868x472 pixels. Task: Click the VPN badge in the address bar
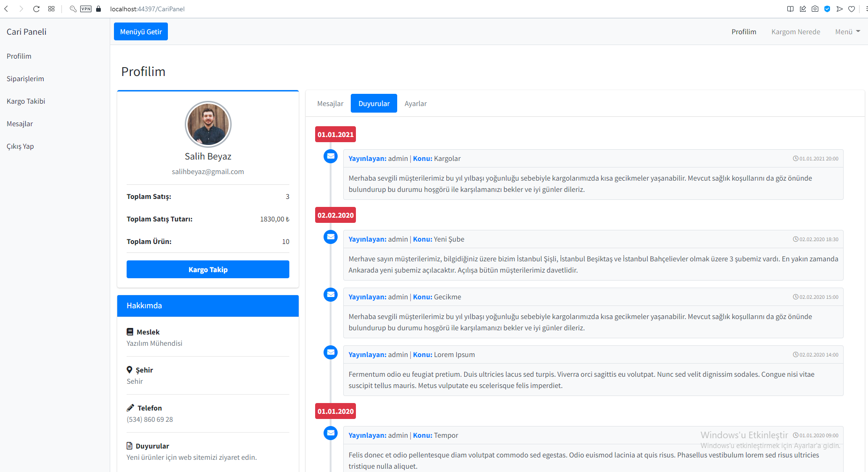86,9
